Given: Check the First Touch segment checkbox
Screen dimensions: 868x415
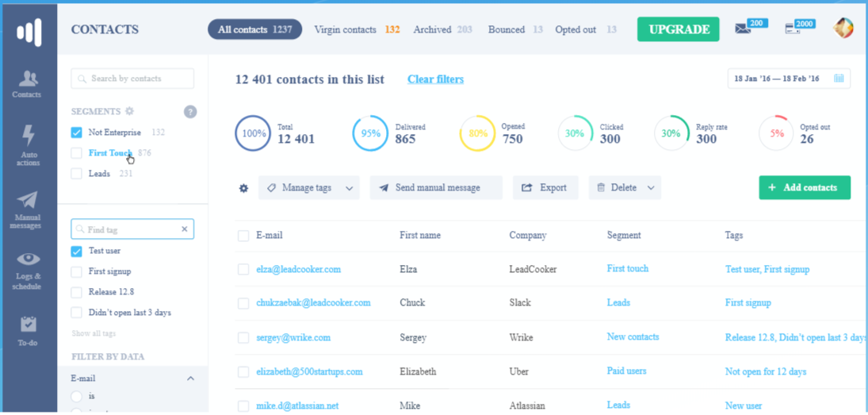Looking at the screenshot, I should click(76, 153).
